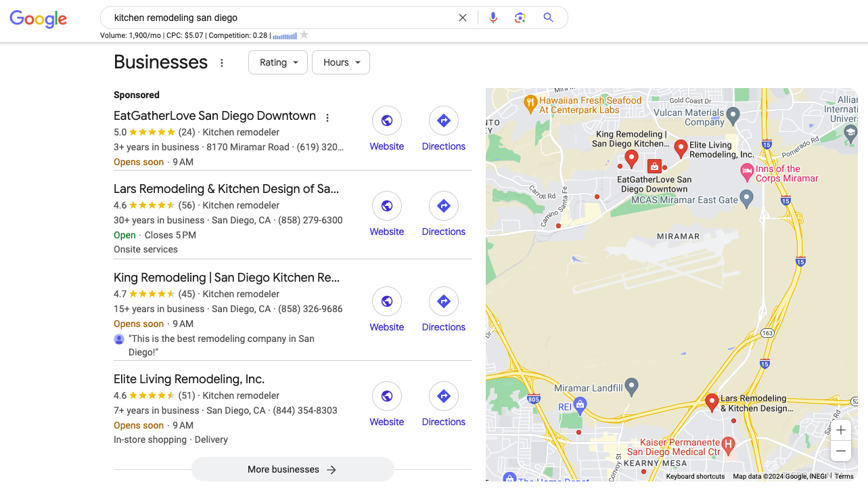The image size is (868, 499).
Task: Open the website icon for Lars Remodeling
Action: coord(387,206)
